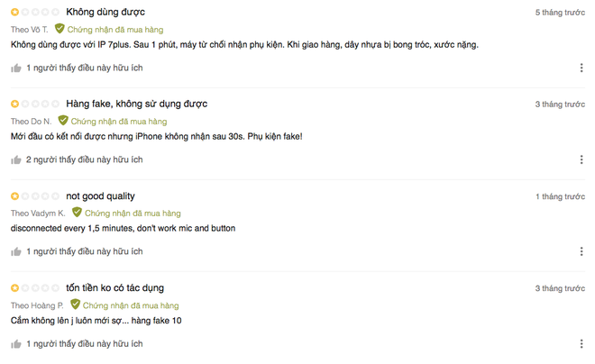595x364 pixels.
Task: Click the star rating of 'not good quality' review
Action: pyautogui.click(x=34, y=196)
